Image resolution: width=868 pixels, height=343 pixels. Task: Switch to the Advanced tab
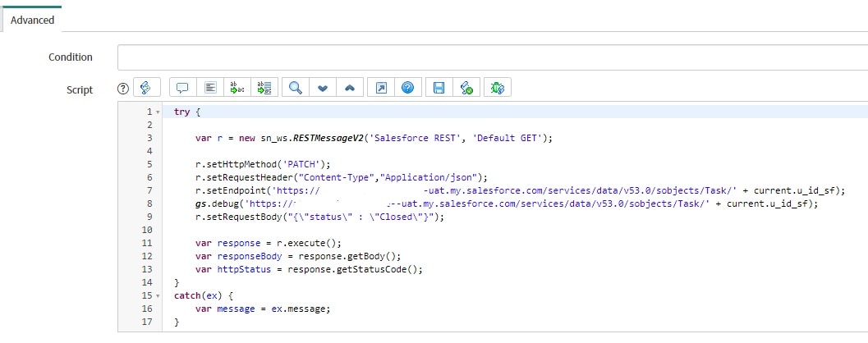[32, 20]
